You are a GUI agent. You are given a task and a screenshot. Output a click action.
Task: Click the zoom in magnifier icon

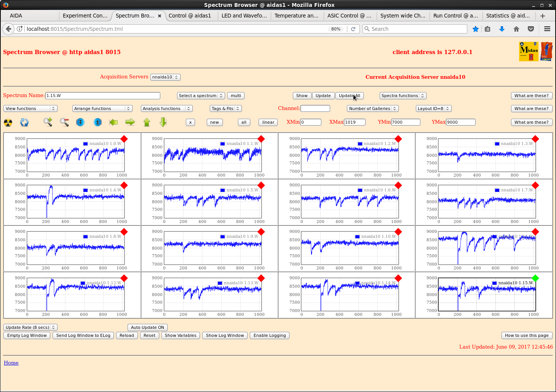point(48,122)
